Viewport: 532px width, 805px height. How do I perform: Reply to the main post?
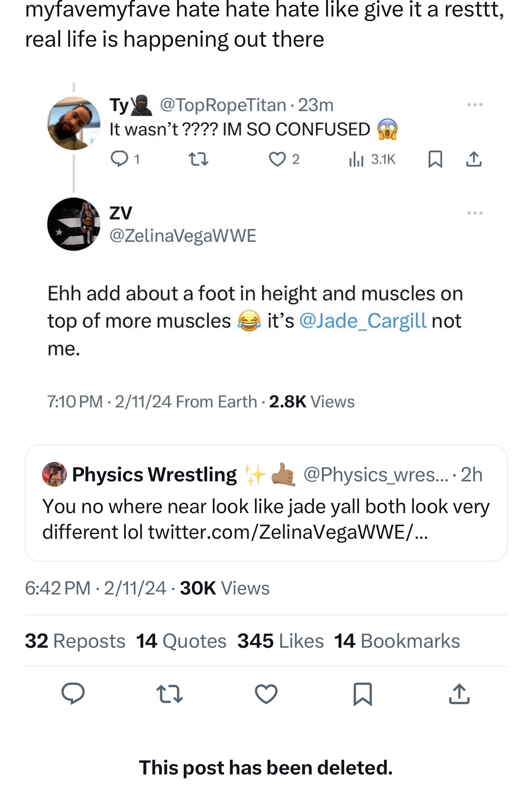pyautogui.click(x=73, y=693)
